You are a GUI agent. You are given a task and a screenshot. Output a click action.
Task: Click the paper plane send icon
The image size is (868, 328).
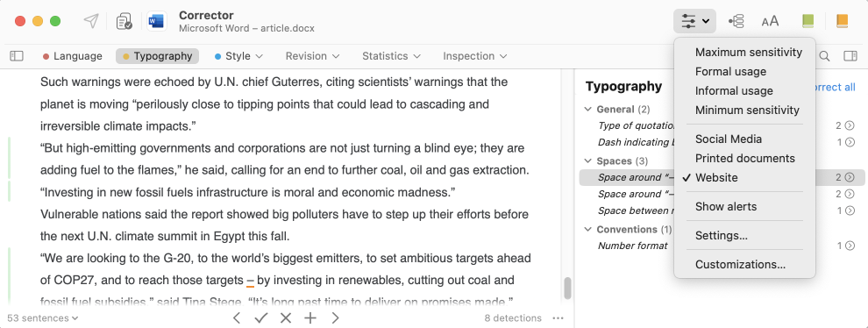pos(91,21)
